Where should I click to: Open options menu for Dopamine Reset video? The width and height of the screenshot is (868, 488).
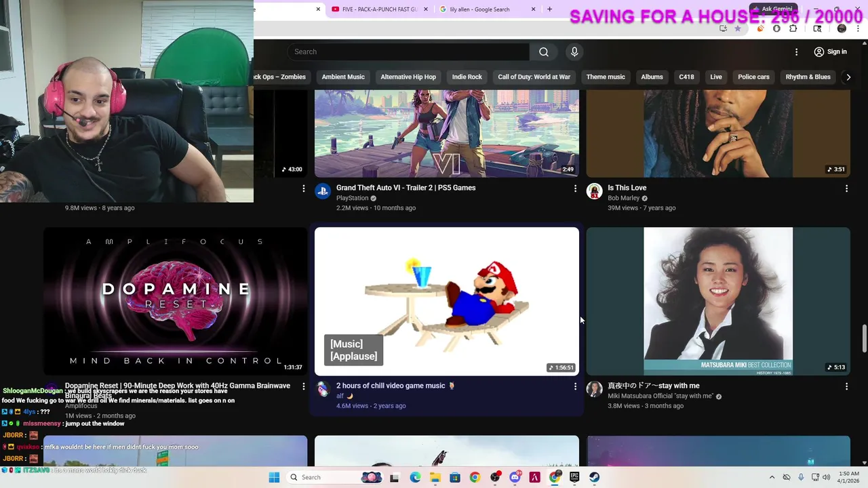coord(303,386)
